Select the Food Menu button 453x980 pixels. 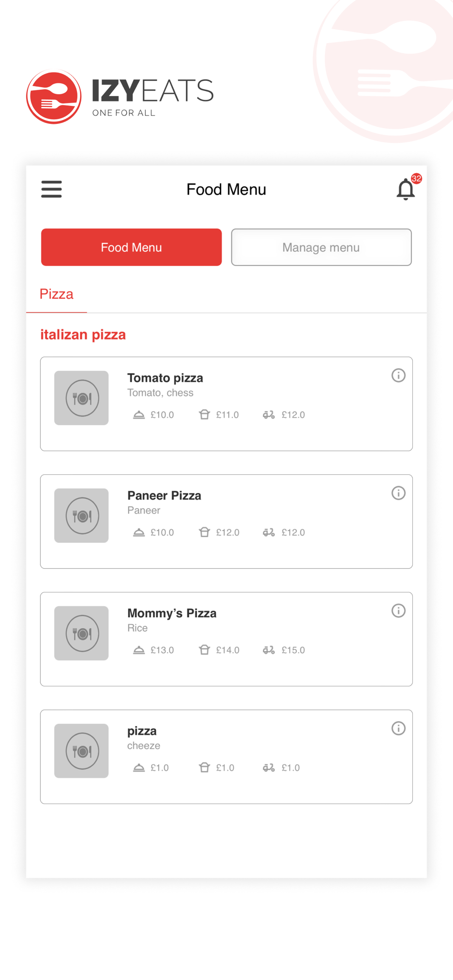click(x=131, y=247)
